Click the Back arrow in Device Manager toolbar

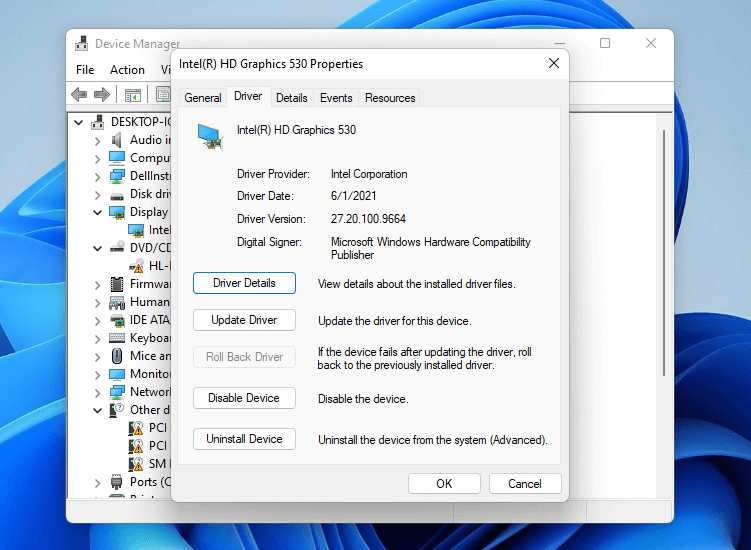(79, 94)
